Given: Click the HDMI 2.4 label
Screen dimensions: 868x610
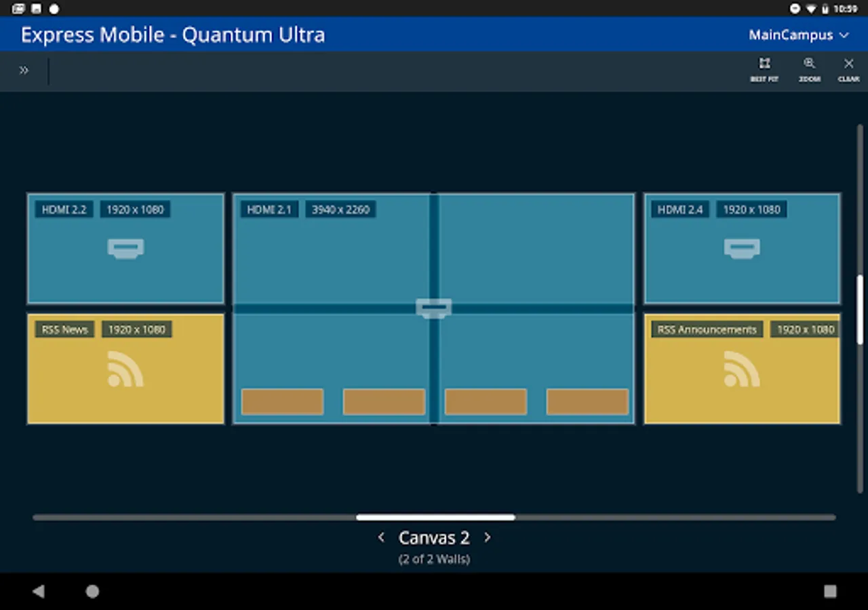Looking at the screenshot, I should tap(680, 209).
